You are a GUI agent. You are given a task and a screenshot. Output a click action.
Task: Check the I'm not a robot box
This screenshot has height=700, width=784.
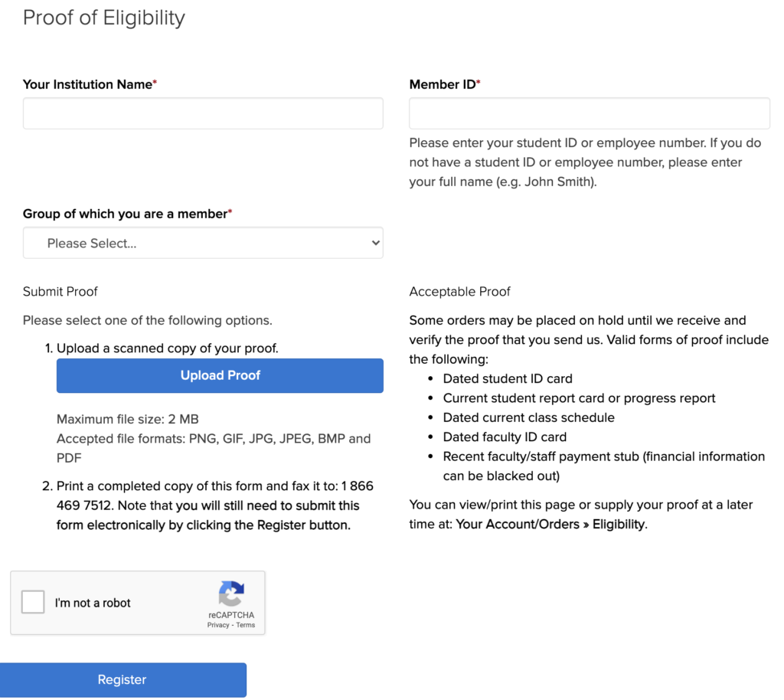[x=33, y=601]
